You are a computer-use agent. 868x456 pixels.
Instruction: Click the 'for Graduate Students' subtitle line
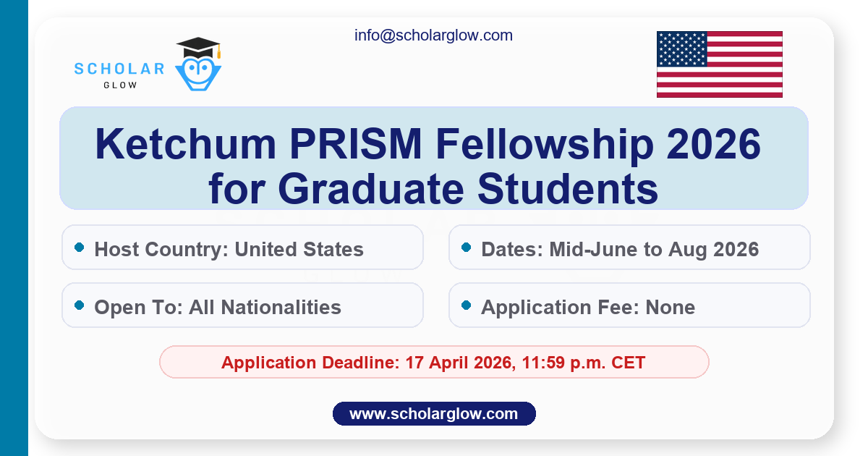pos(433,187)
